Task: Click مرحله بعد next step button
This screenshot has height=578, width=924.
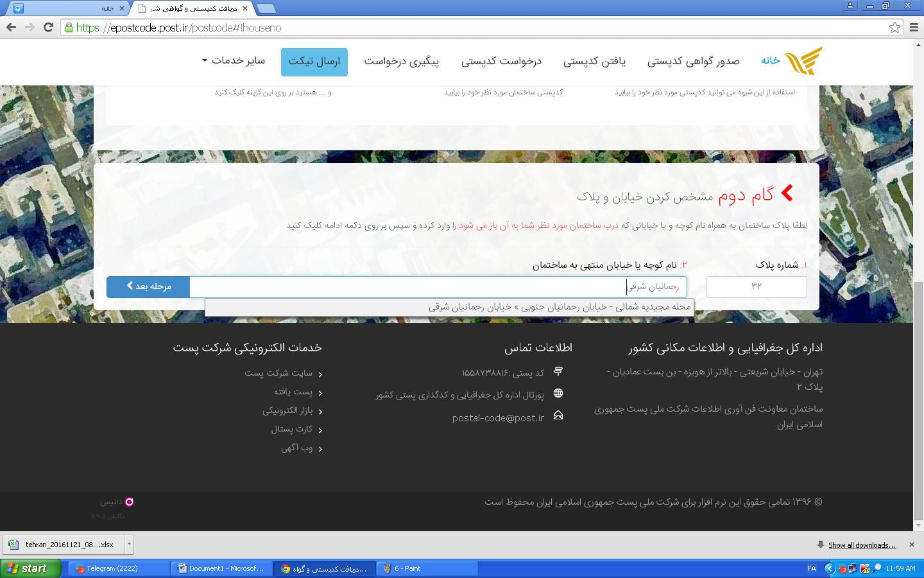Action: (148, 286)
